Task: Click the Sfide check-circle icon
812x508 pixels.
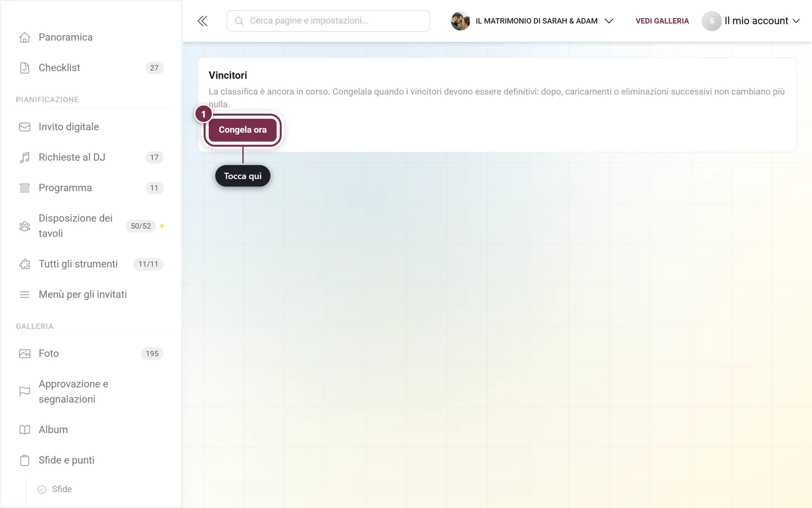Action: click(42, 489)
